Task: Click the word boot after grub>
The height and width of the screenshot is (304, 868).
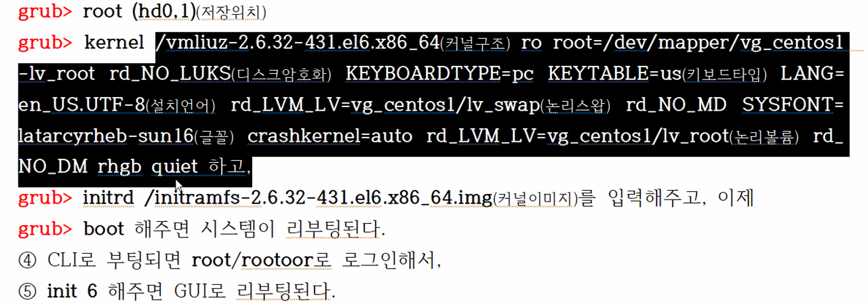Action: (x=104, y=229)
